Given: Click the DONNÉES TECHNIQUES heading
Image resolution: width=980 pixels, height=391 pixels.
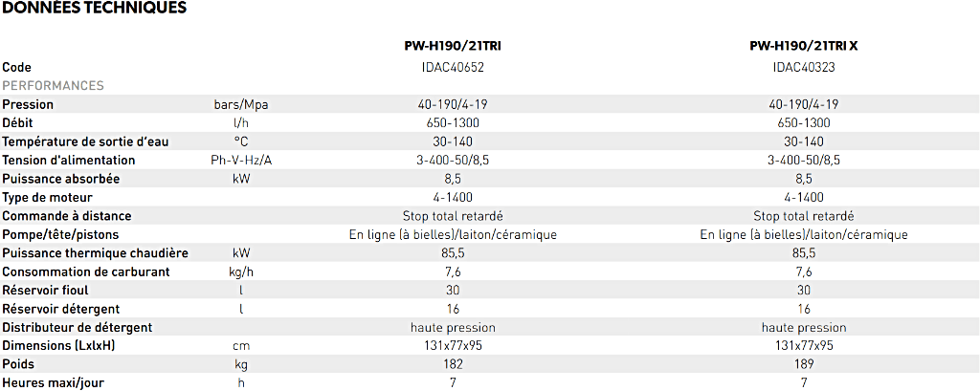Looking at the screenshot, I should click(95, 8).
